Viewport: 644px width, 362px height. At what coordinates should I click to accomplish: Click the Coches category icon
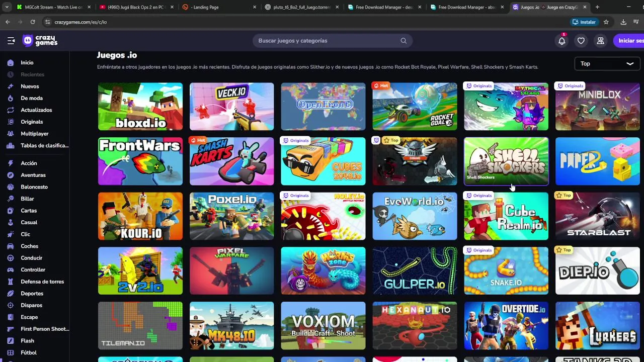(x=10, y=246)
